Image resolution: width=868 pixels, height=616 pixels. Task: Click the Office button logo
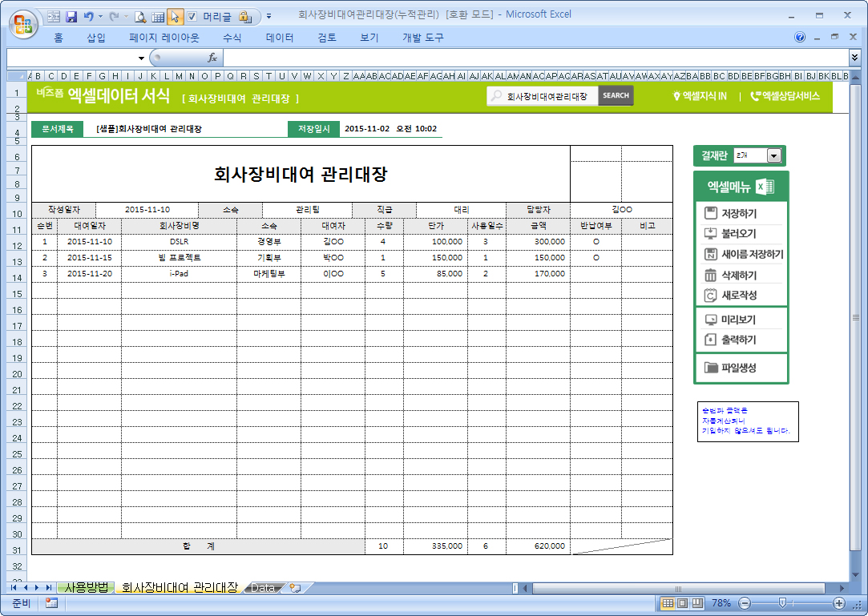[22, 22]
